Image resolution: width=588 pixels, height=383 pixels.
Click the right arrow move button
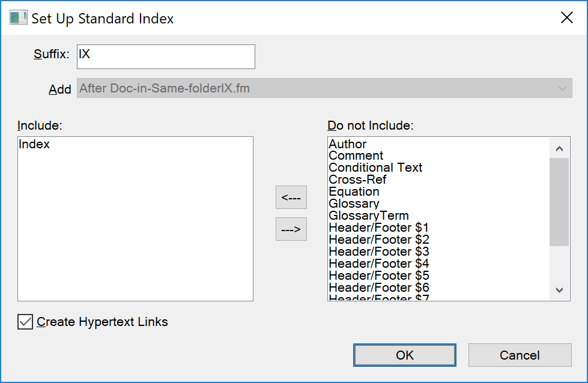[291, 229]
